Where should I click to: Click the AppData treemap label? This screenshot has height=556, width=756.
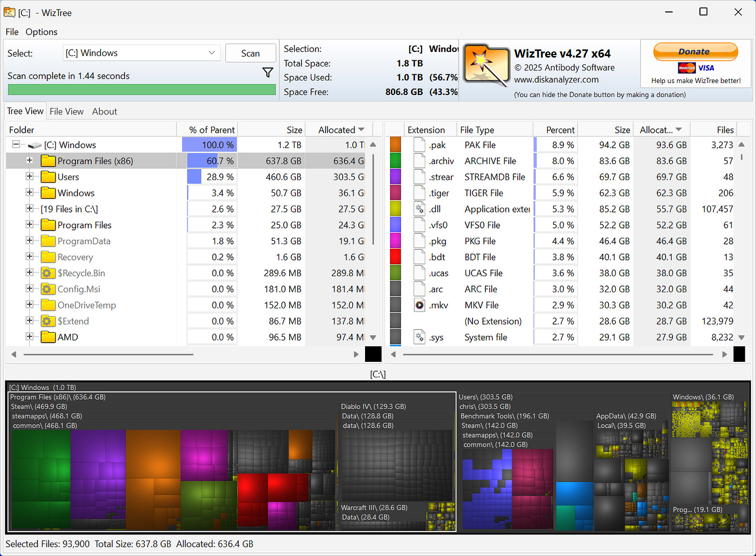626,416
